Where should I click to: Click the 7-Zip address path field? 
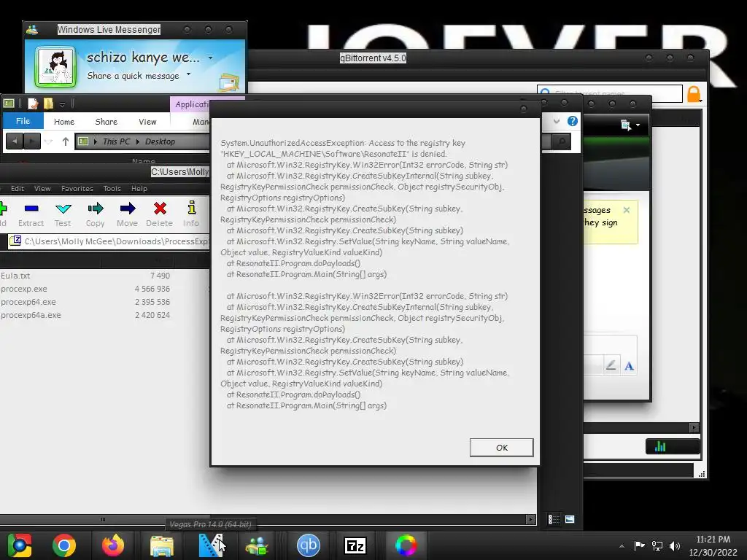click(109, 241)
